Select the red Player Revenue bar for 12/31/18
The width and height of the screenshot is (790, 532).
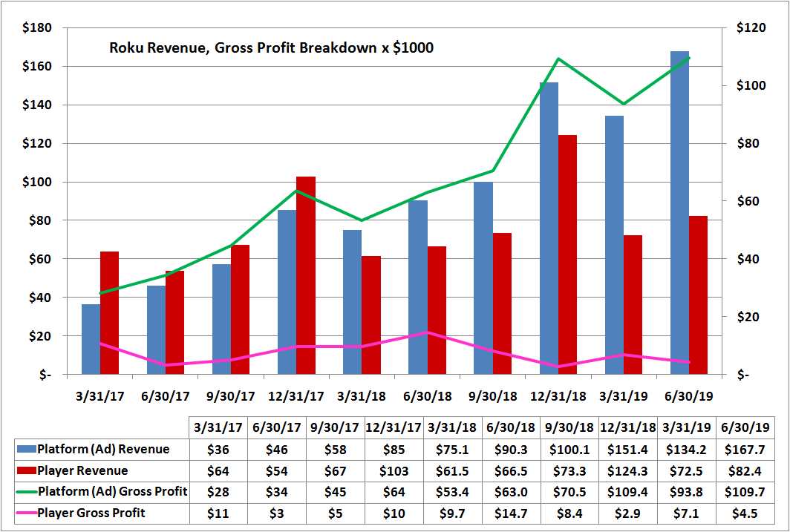click(x=567, y=254)
